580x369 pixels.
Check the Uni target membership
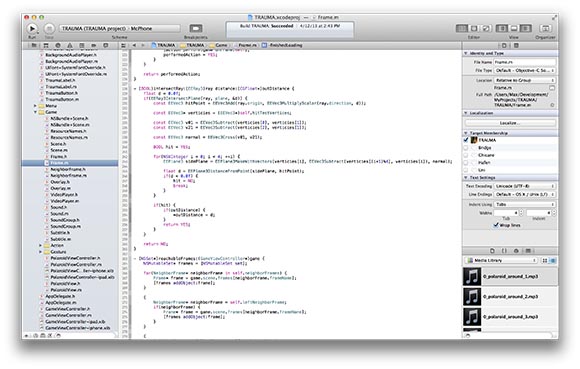(x=466, y=170)
